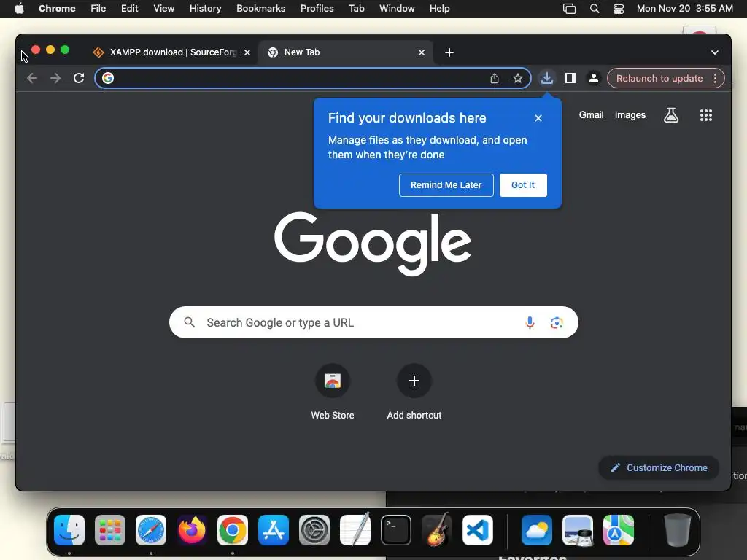Launch Visual Studio Code from the Dock

pyautogui.click(x=478, y=530)
